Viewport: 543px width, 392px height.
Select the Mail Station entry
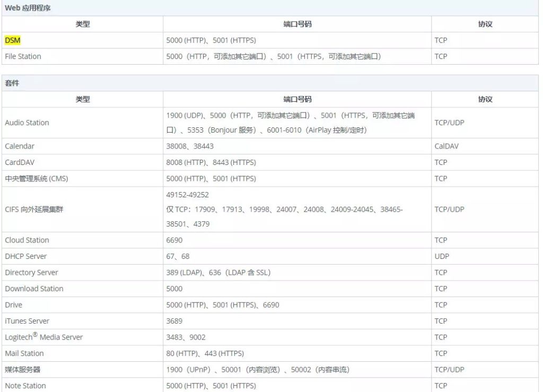coord(24,353)
